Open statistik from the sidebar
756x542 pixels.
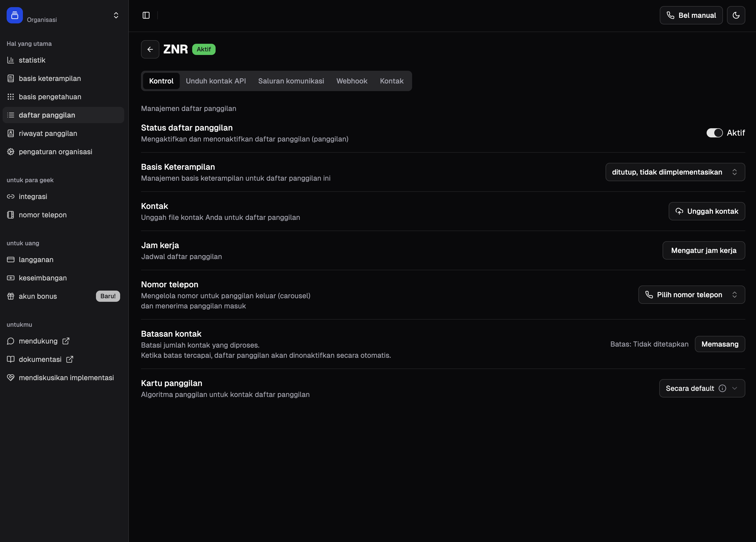(32, 60)
